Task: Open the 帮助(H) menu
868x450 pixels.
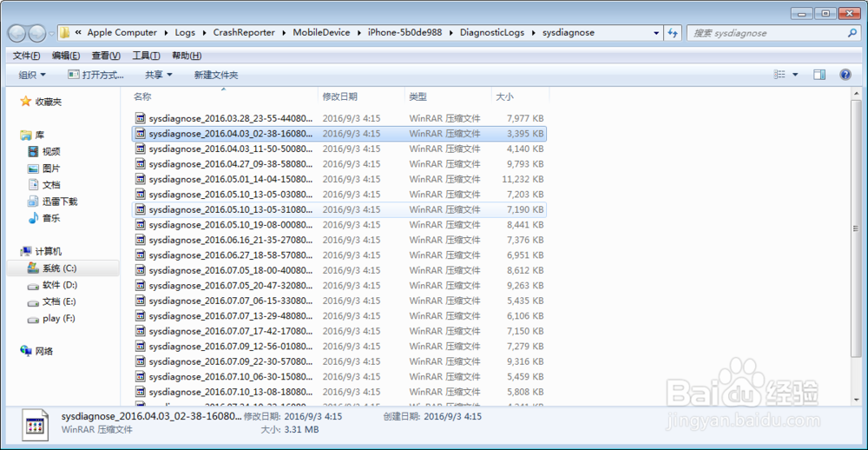Action: tap(187, 56)
